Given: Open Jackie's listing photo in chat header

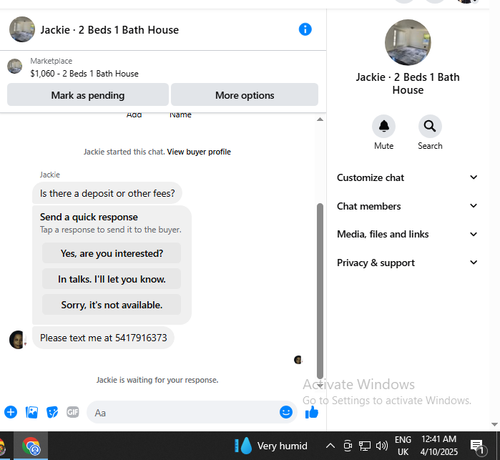Looking at the screenshot, I should pos(22,29).
